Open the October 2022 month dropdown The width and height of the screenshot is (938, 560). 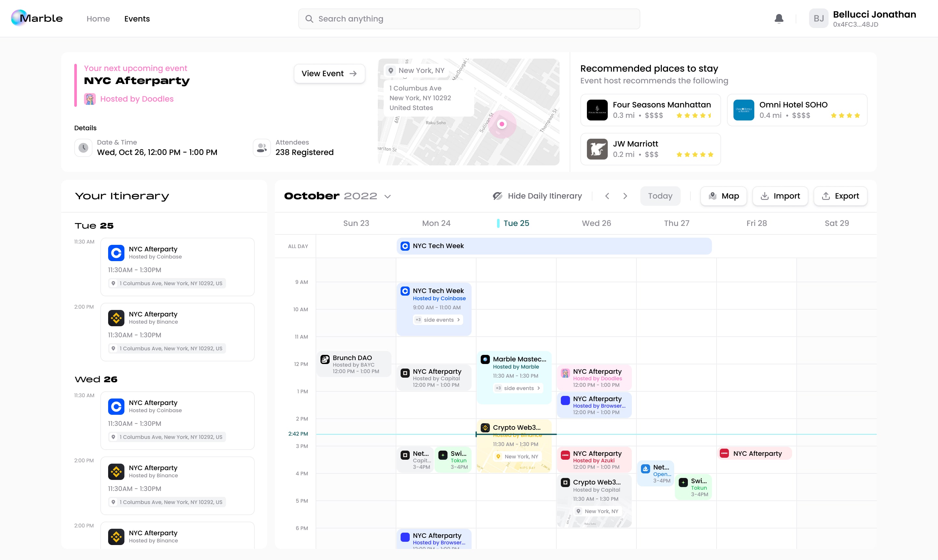click(387, 196)
